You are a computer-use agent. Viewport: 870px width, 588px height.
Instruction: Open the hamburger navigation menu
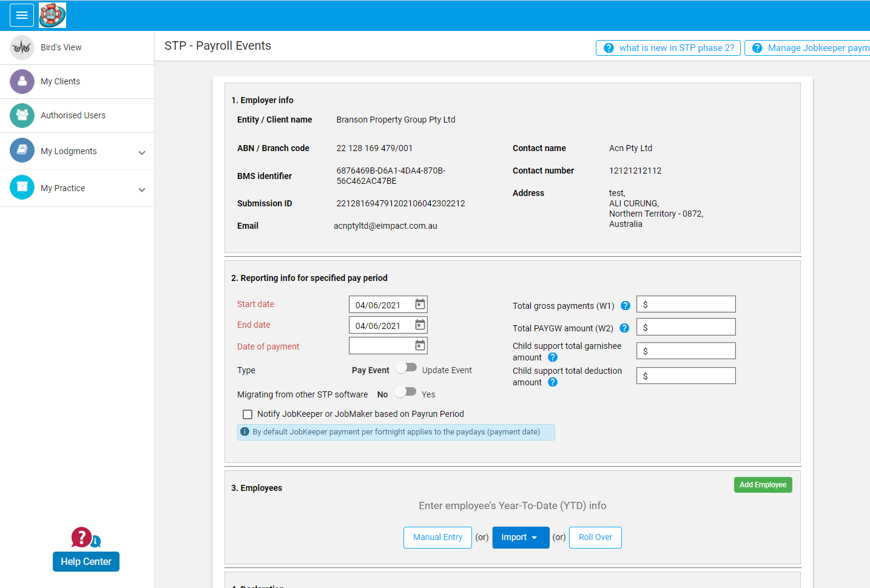click(22, 15)
